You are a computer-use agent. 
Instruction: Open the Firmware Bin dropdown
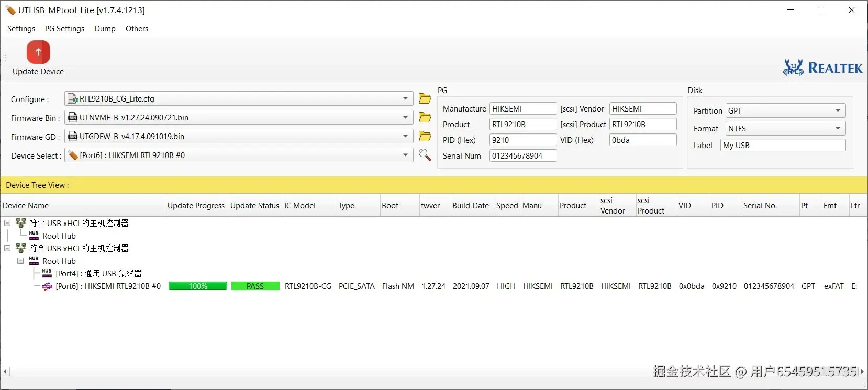click(405, 117)
